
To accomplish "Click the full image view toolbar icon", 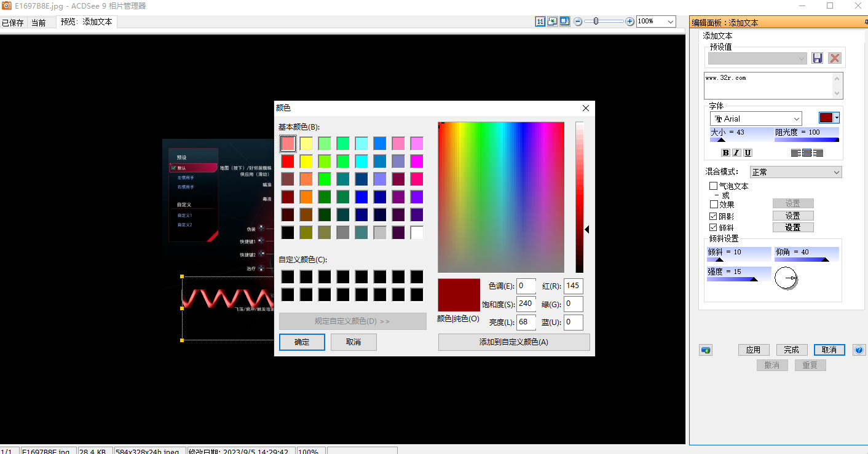I will click(565, 21).
